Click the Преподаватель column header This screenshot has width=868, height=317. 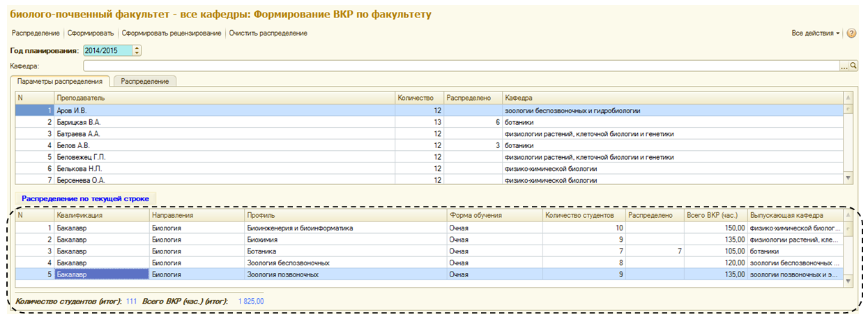click(224, 98)
